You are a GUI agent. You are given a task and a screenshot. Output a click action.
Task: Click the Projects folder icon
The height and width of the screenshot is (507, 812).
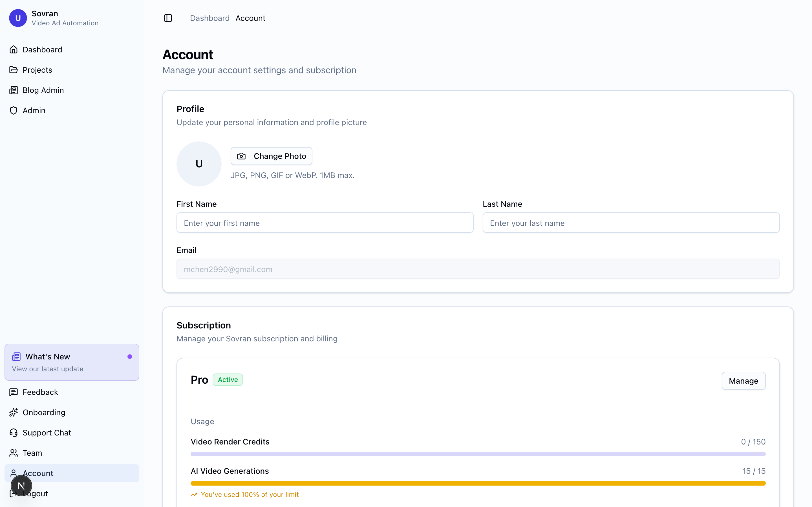click(14, 70)
